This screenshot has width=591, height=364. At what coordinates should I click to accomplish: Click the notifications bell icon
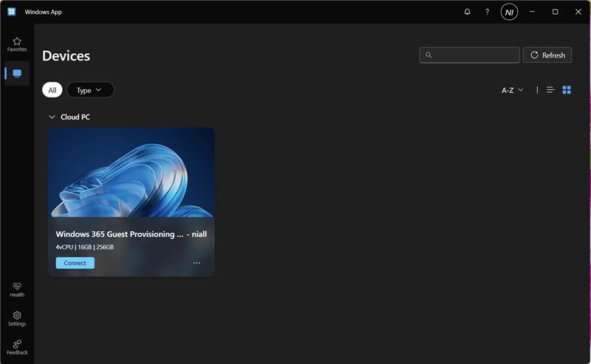point(467,12)
